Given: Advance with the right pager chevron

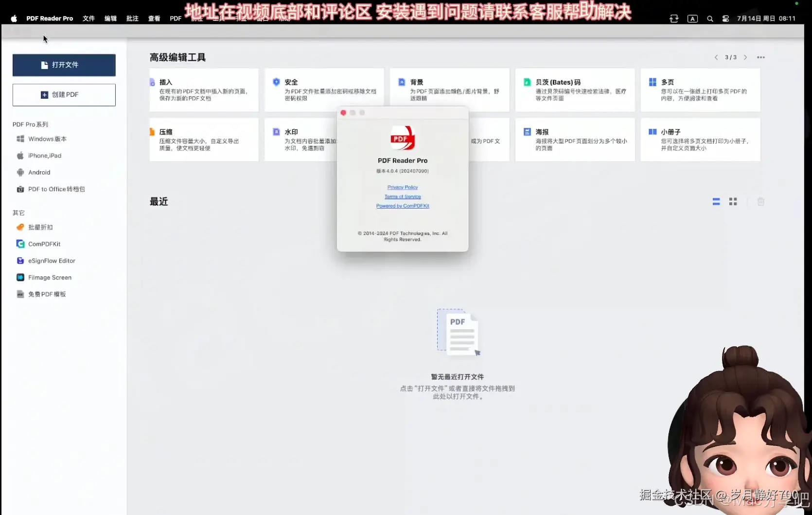Looking at the screenshot, I should [x=746, y=57].
